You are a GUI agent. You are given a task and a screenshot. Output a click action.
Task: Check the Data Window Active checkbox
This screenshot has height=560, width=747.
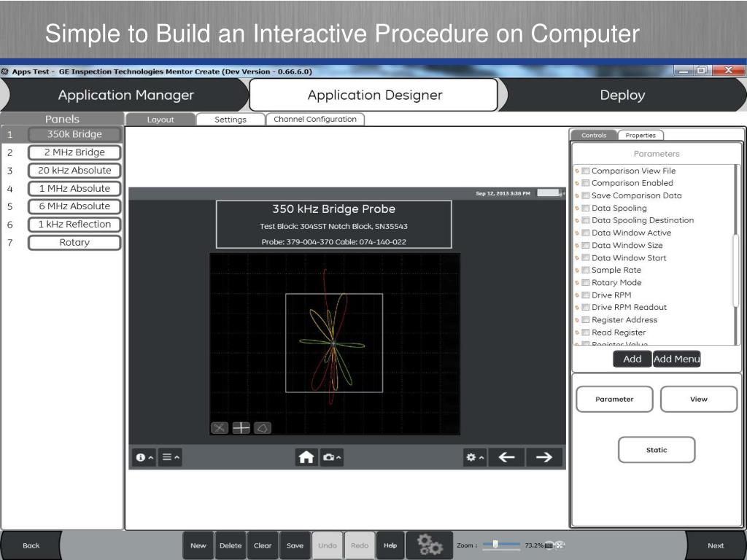586,233
